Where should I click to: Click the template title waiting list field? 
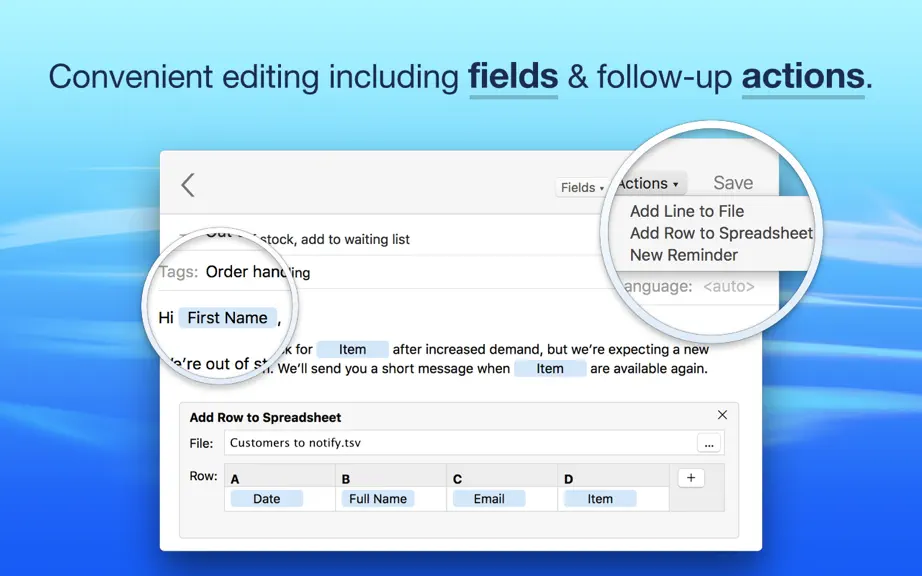[308, 239]
